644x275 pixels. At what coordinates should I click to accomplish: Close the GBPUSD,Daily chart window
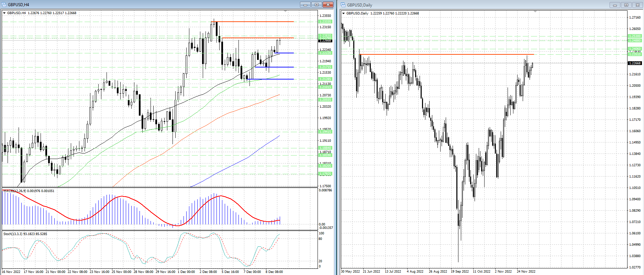point(637,5)
